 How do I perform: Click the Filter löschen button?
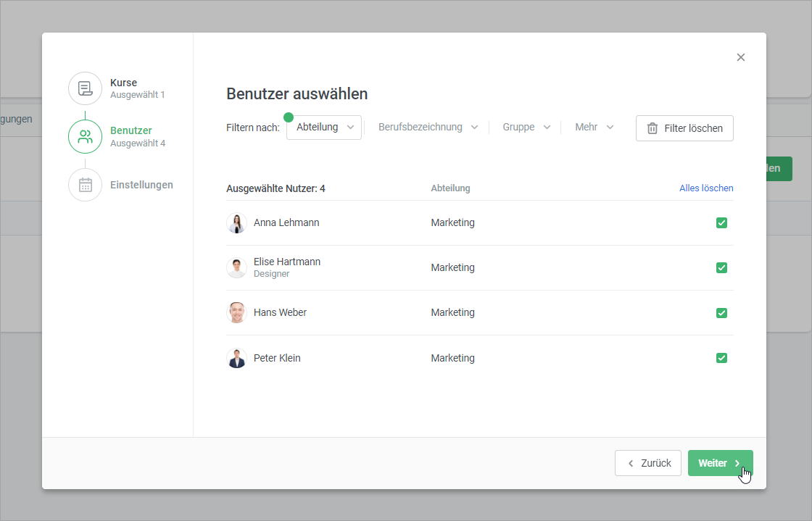coord(684,128)
